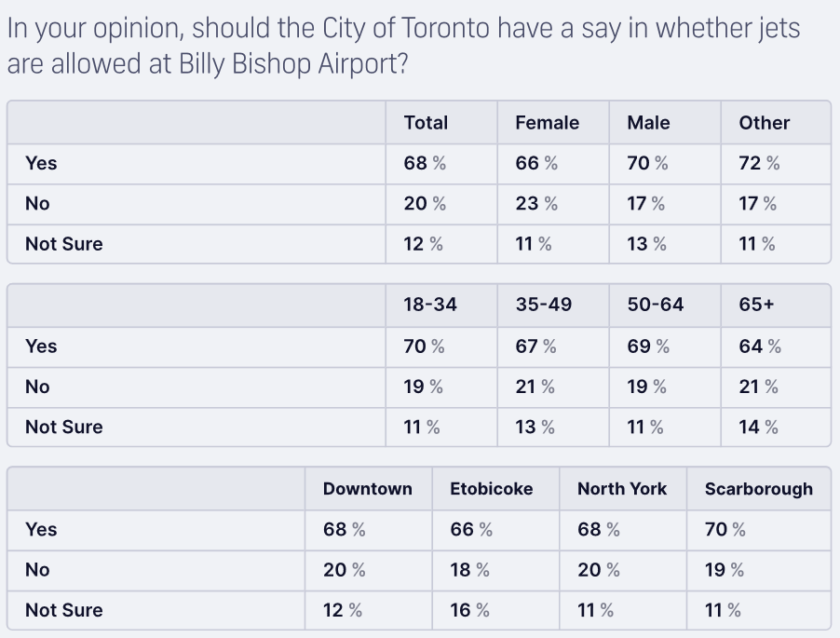The image size is (840, 638).
Task: Click the Female column header
Action: [547, 123]
